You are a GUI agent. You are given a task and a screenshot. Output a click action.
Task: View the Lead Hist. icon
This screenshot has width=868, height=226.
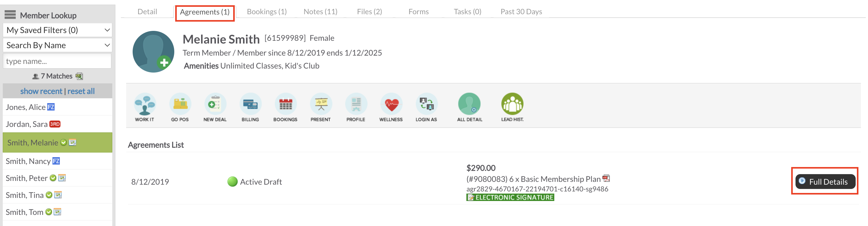click(512, 104)
